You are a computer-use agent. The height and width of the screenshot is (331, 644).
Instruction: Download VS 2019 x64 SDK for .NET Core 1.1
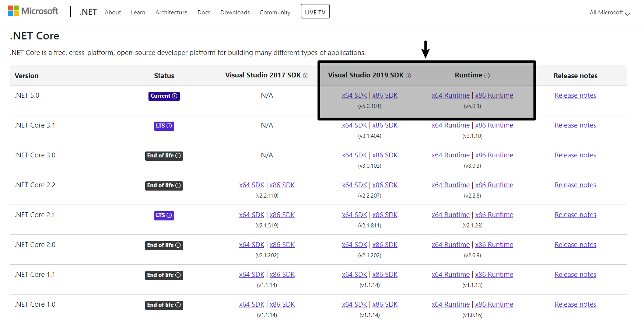[x=354, y=275]
